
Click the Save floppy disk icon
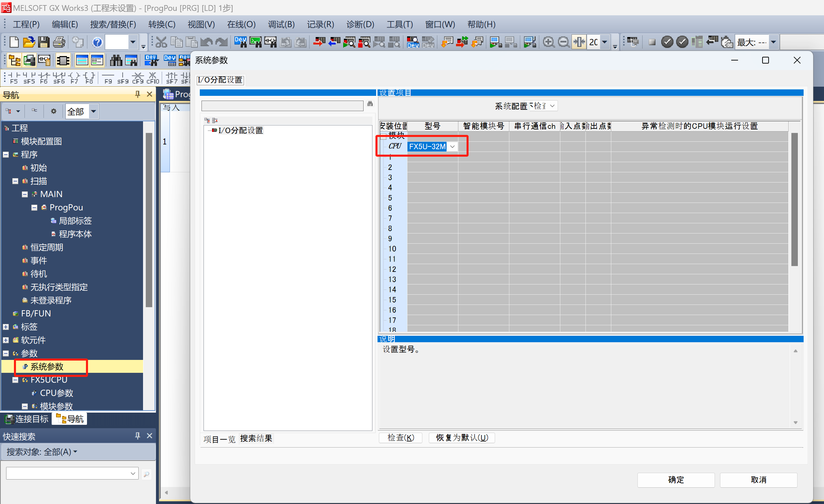click(x=43, y=42)
